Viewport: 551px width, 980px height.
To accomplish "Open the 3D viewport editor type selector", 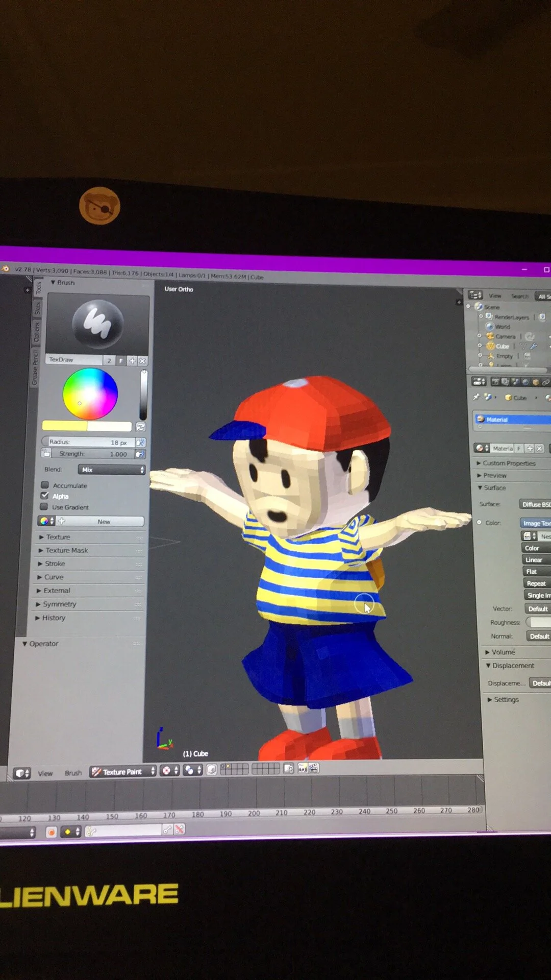I will pyautogui.click(x=21, y=773).
